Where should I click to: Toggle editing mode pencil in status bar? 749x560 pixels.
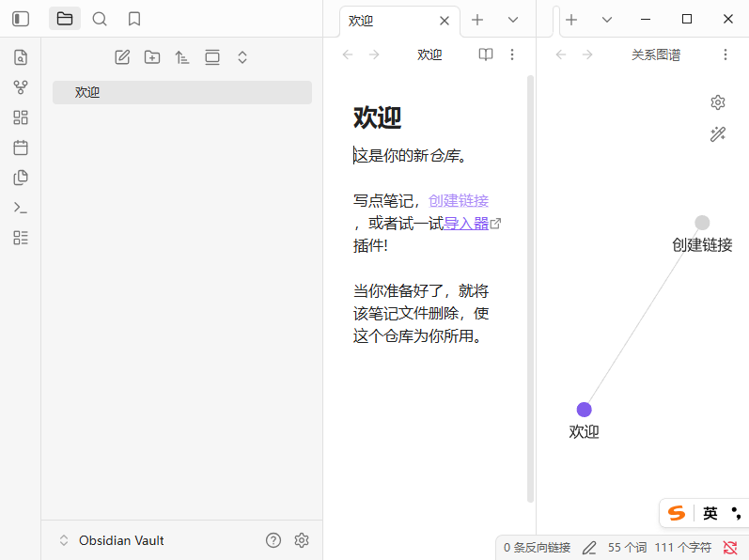coord(589,548)
